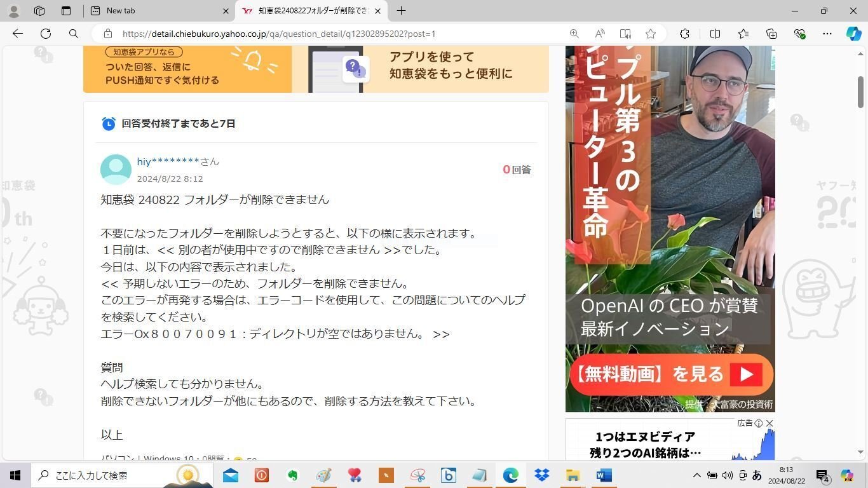Viewport: 868px width, 488px height.
Task: Open Browser essentials heart icon
Action: 800,34
